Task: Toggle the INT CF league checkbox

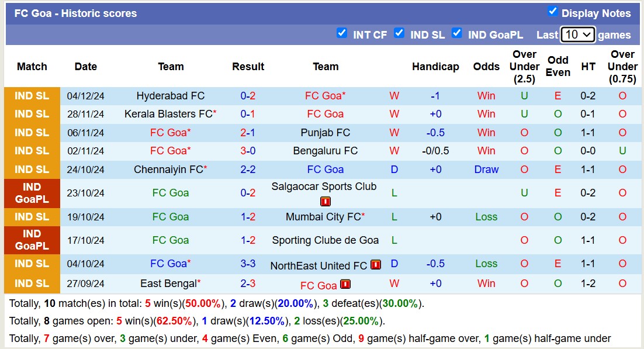Action: click(x=342, y=33)
